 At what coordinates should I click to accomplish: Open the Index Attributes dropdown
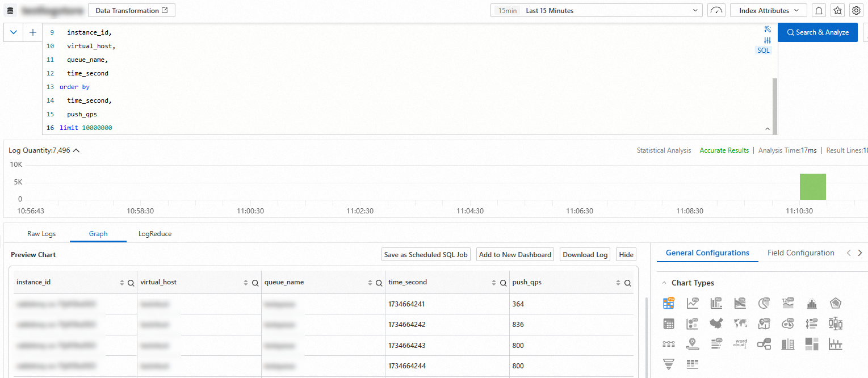tap(769, 11)
